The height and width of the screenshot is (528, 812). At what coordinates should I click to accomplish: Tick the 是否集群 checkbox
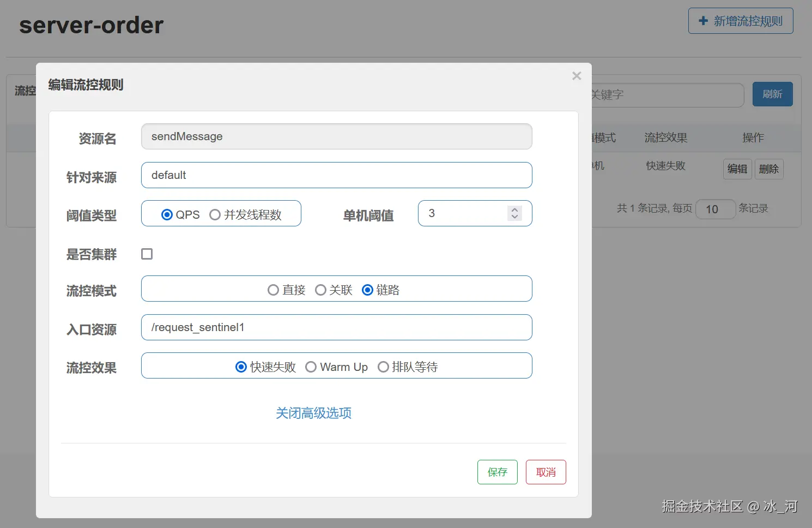coord(147,254)
